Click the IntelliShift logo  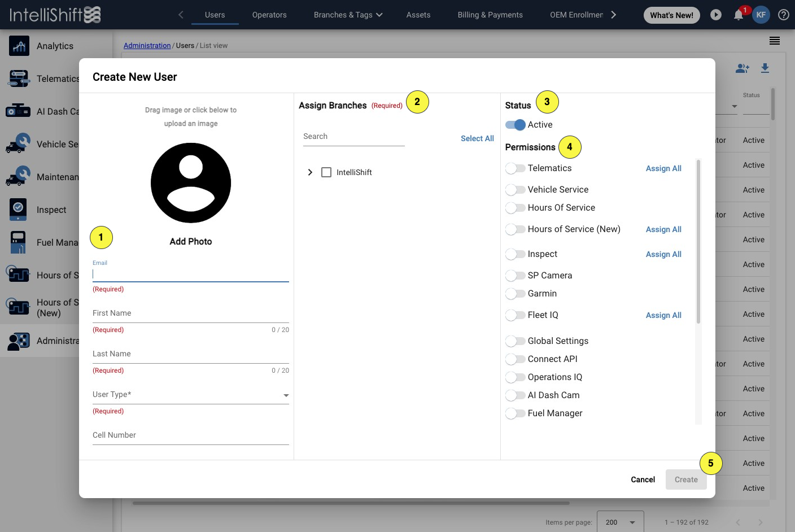tap(55, 15)
